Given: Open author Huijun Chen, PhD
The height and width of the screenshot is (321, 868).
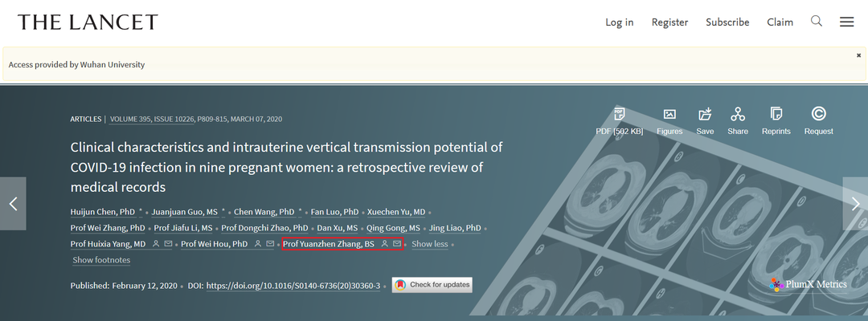Looking at the screenshot, I should pos(102,212).
